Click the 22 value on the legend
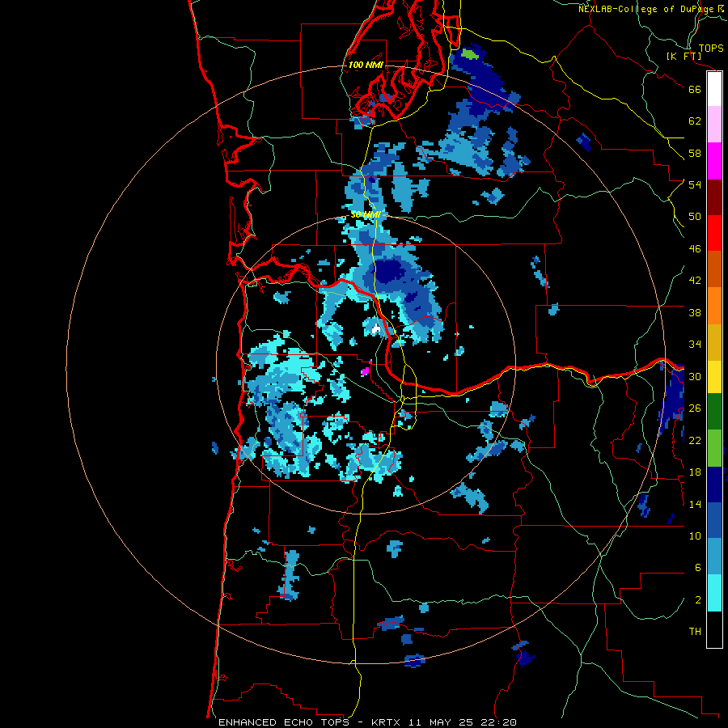 pos(695,440)
